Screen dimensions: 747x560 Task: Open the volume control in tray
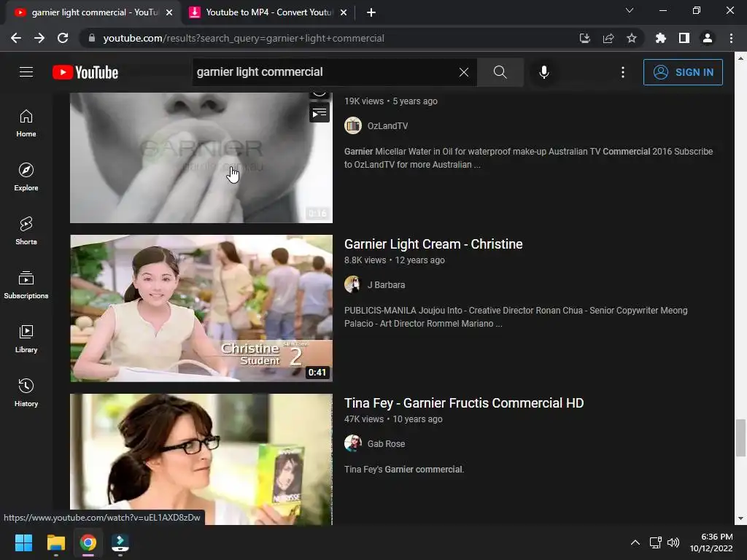[x=673, y=542]
